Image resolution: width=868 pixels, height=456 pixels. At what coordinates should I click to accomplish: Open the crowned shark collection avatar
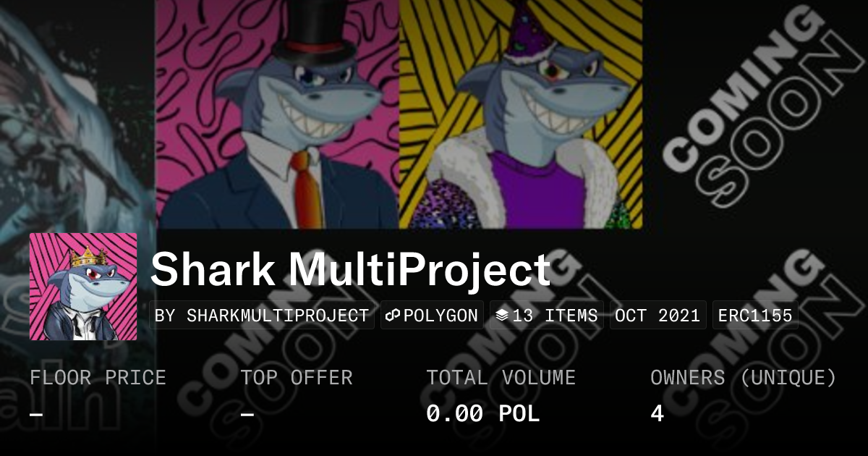tap(83, 287)
